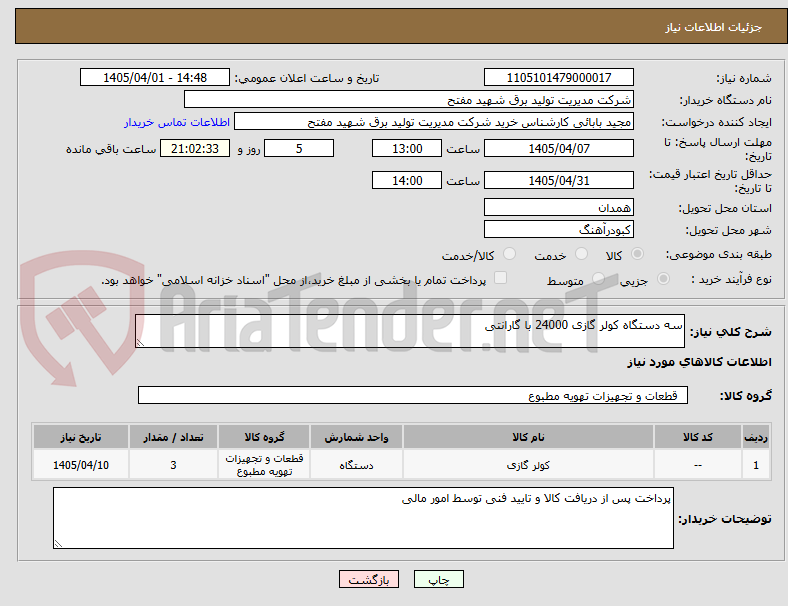Toggle Islamic treasury bonds payment checkbox
Screen dimensions: 788x606
pyautogui.click(x=501, y=278)
